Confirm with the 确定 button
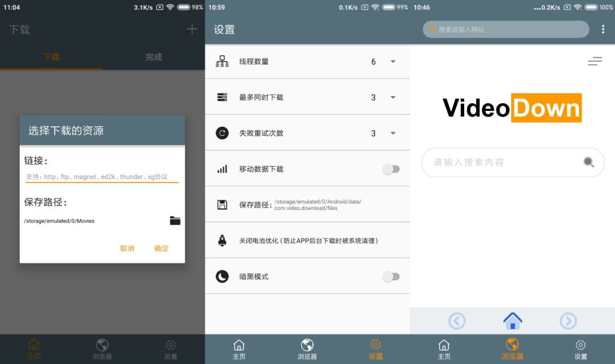Screen dimensions: 615x364 coord(161,249)
